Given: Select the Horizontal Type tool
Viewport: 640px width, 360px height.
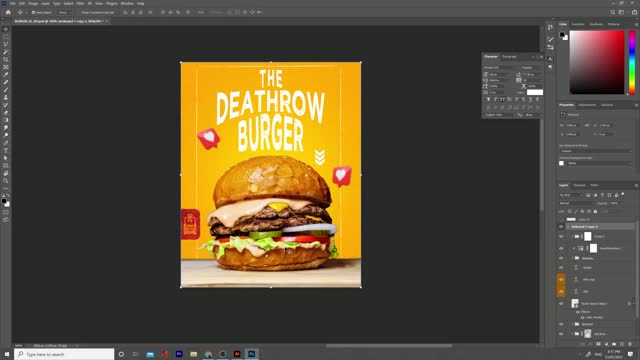Looking at the screenshot, I should coord(6,151).
